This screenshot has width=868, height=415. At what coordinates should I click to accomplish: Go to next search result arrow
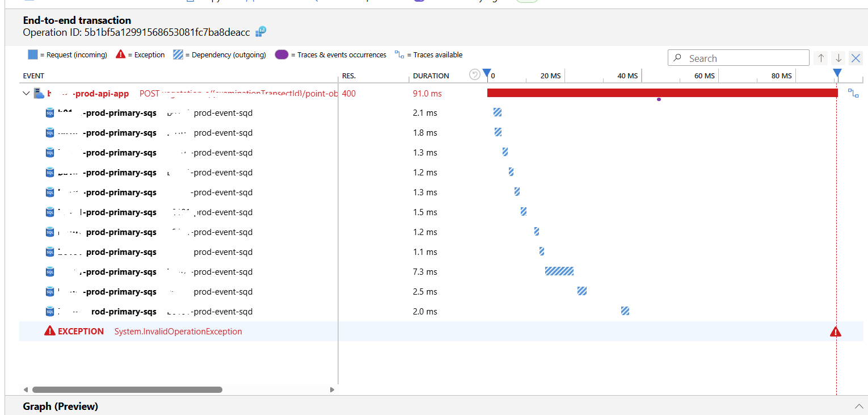pos(838,58)
